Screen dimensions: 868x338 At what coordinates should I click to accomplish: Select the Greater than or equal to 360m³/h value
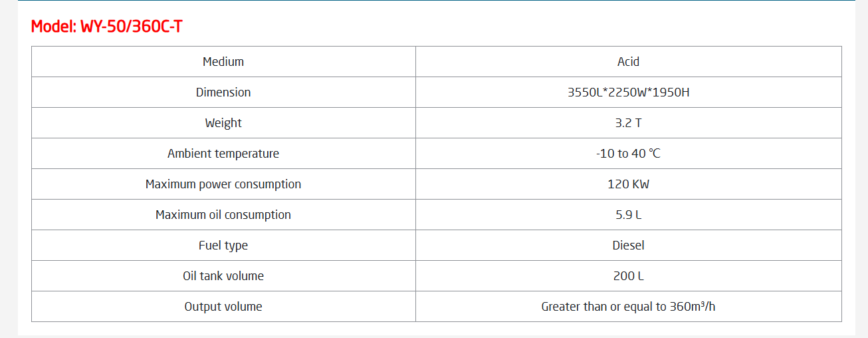629,307
